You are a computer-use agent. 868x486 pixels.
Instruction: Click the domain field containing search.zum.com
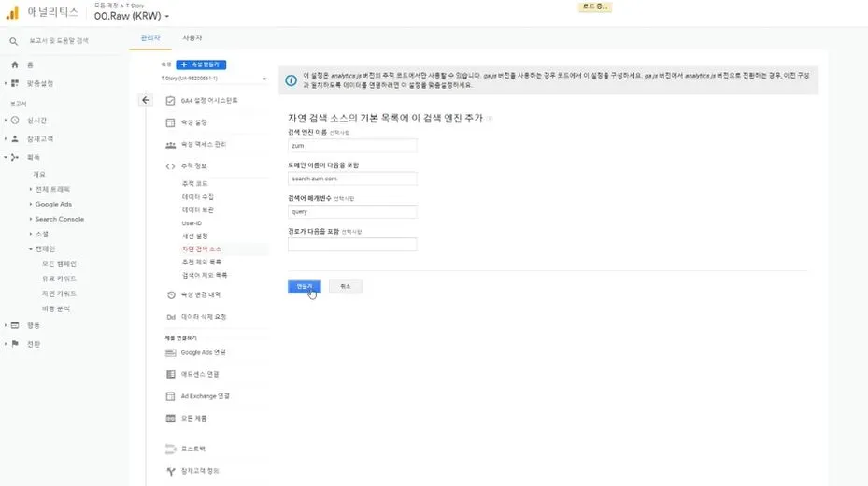point(352,179)
